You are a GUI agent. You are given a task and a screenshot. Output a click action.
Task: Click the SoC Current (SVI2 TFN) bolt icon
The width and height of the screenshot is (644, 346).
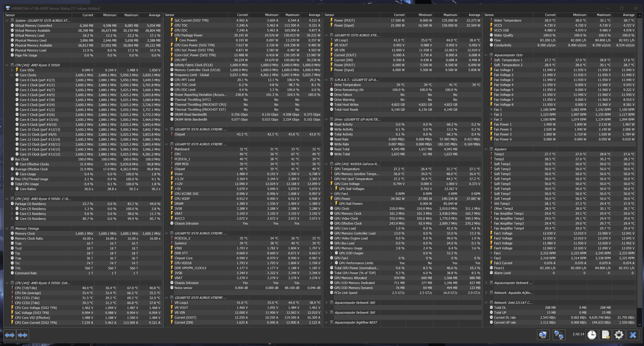point(172,20)
